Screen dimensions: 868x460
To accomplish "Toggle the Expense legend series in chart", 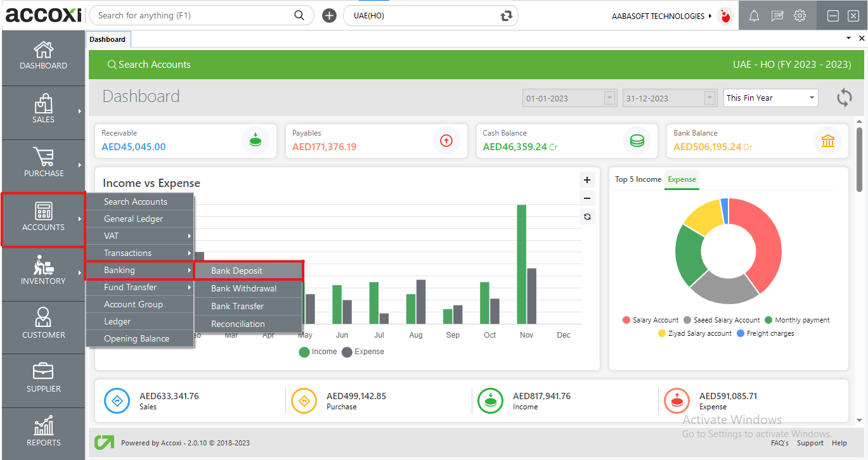I will click(363, 352).
